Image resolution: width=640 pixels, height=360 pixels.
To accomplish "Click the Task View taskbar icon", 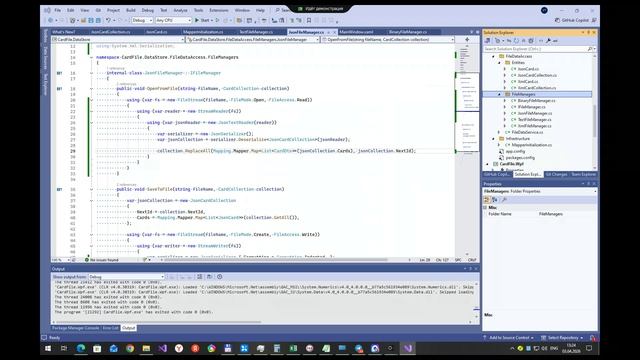I will coord(64,348).
